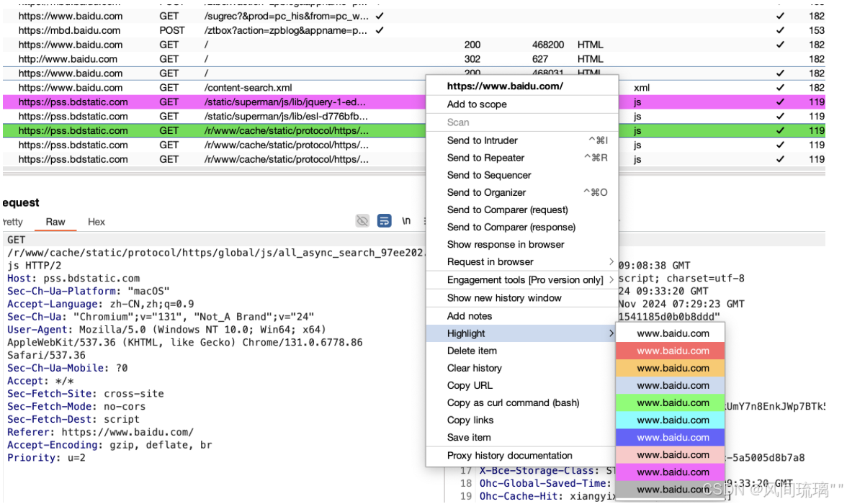Pick the no-color white highlight option
The height and width of the screenshot is (504, 847).
670,333
